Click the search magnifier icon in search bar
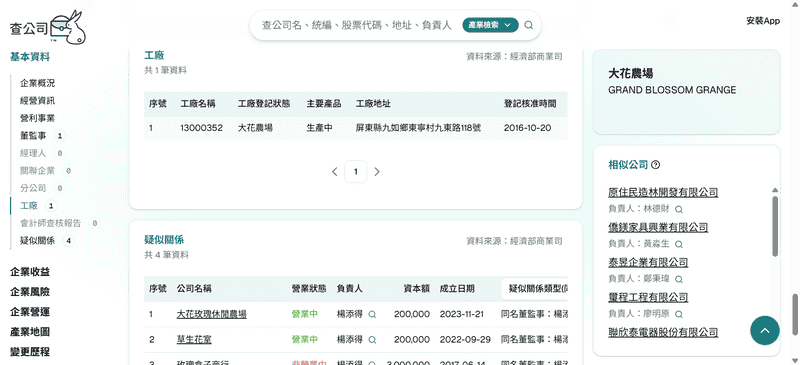The width and height of the screenshot is (800, 365). point(529,25)
